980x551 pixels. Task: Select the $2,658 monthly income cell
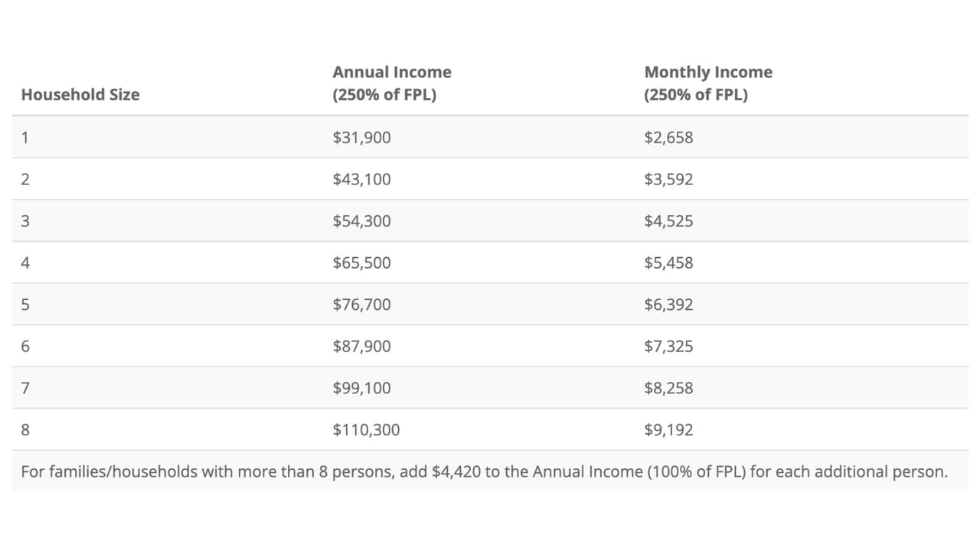pyautogui.click(x=668, y=138)
